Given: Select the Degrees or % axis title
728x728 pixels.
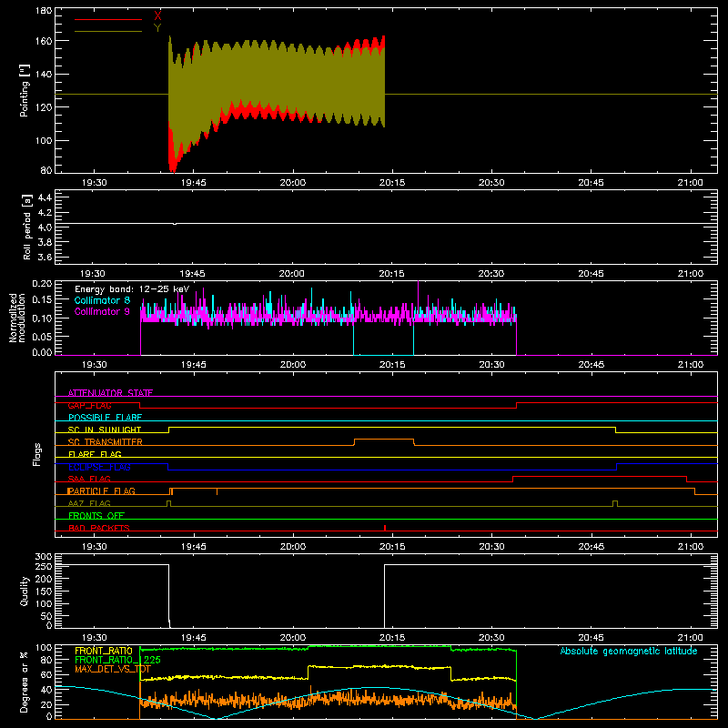Looking at the screenshot, I should (25, 682).
